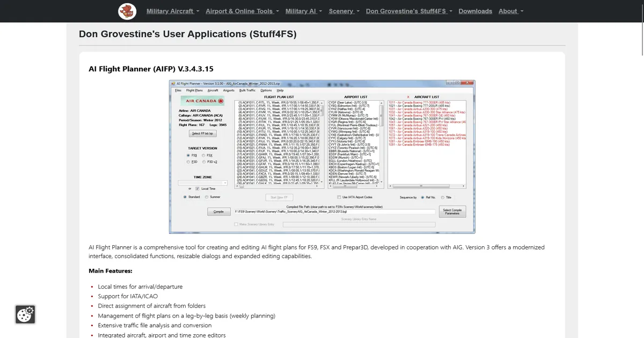Select the Summer time radio

click(207, 197)
